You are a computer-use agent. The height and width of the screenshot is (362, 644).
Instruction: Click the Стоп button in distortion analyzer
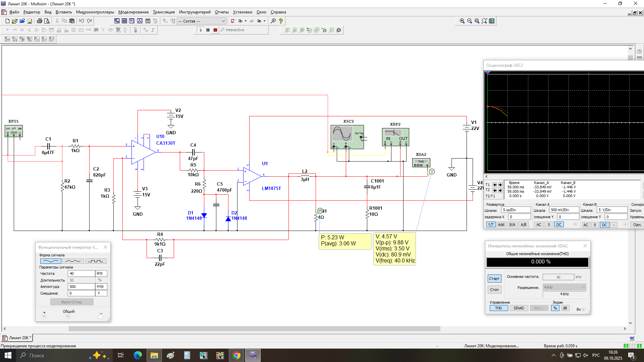pyautogui.click(x=494, y=290)
